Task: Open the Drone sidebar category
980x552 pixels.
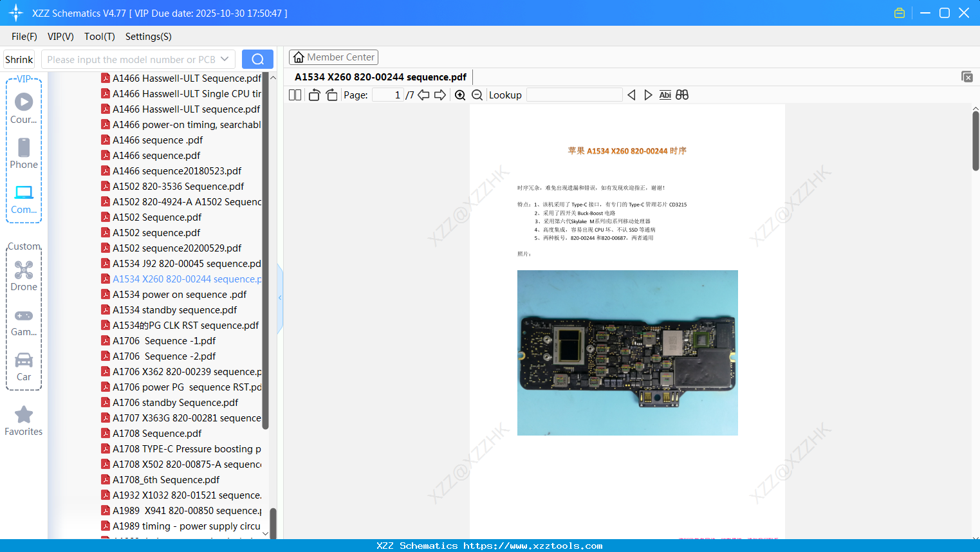Action: 24,276
